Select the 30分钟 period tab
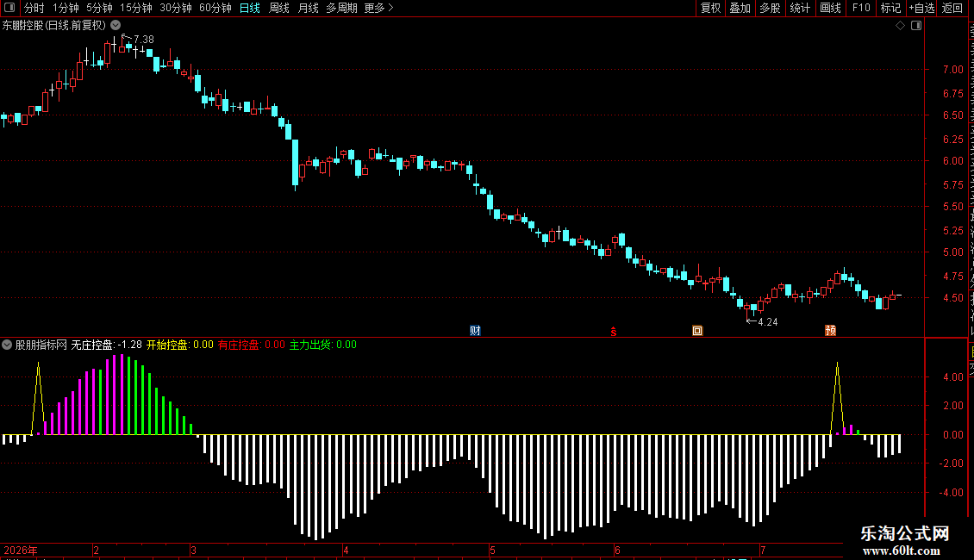The width and height of the screenshot is (974, 560). (176, 8)
